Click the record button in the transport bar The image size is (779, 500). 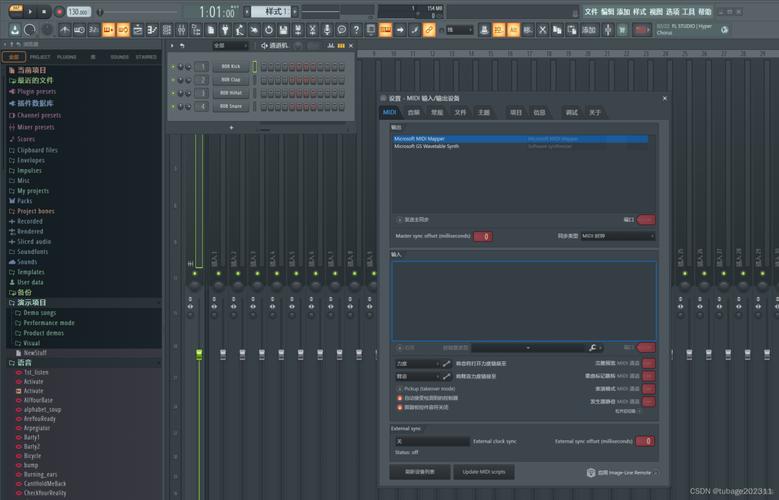(59, 12)
